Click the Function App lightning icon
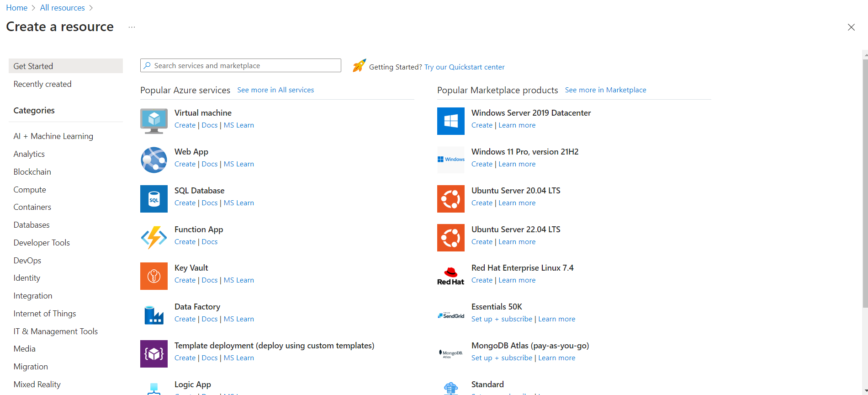Screen dimensions: 868x395 (154, 238)
